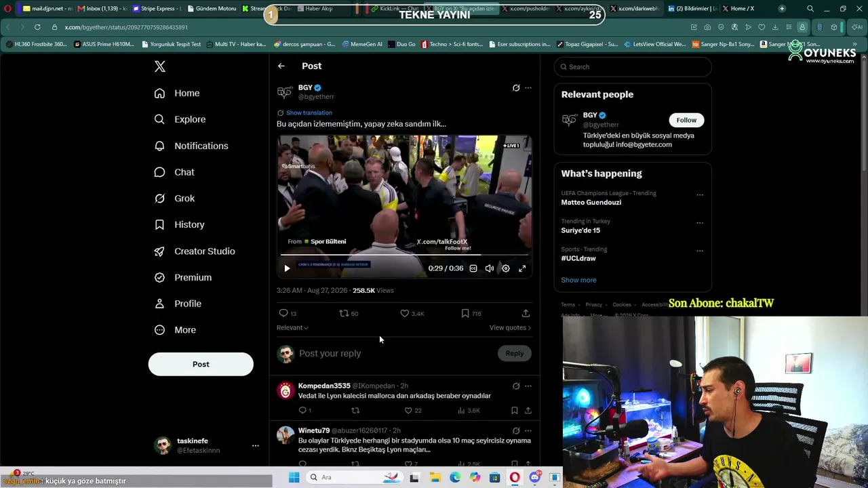
Task: Open more options for Suriye'de 15 trend
Action: 700,223
